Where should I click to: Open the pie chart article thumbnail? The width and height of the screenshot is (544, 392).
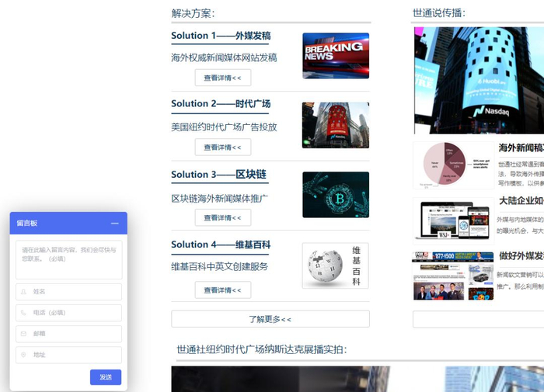tap(452, 164)
